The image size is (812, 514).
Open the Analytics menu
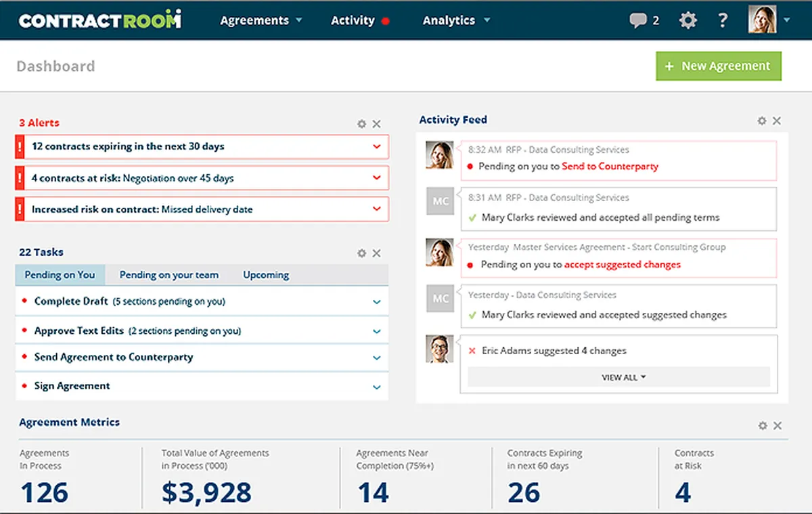[x=456, y=20]
